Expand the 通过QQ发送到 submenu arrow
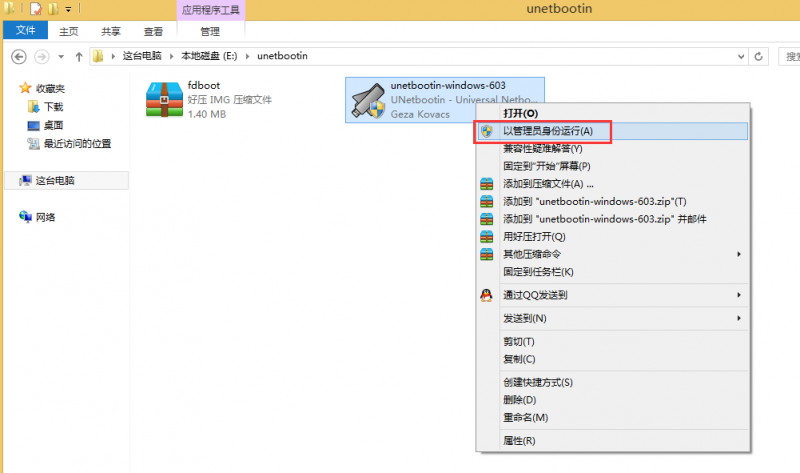This screenshot has height=473, width=800. 739,295
